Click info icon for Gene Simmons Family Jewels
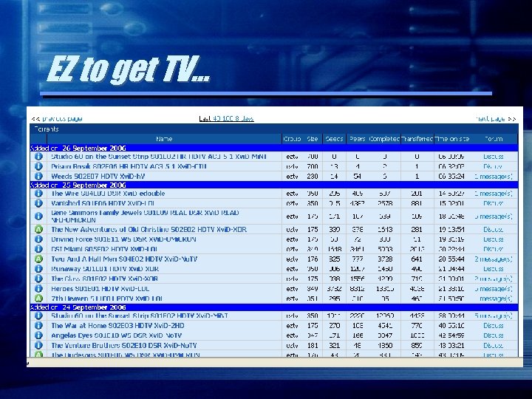Viewport: 532px width, 399px height. tap(38, 216)
